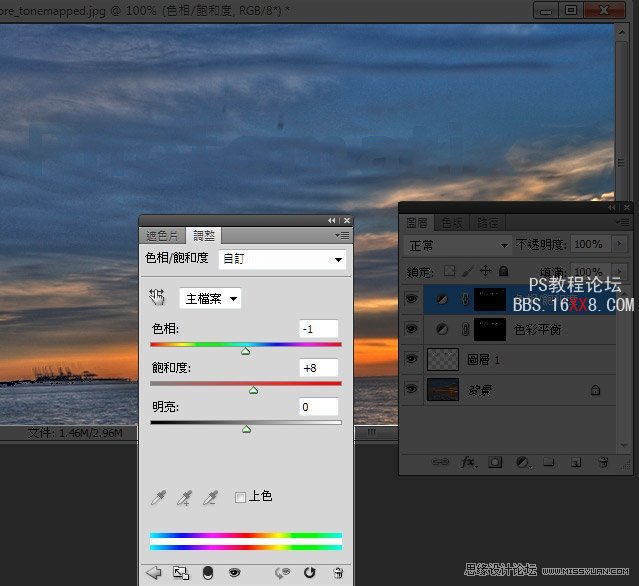Select the on-image targeted adjustment hand tool

[157, 297]
